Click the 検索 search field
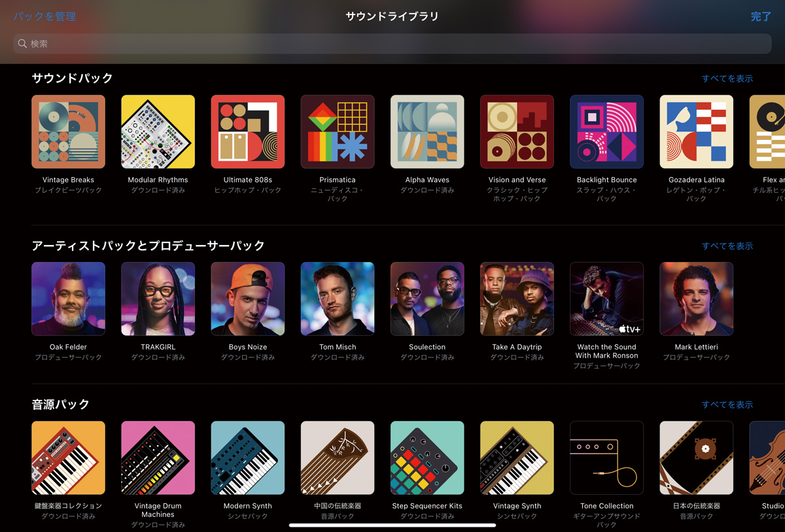Screen dimensions: 785x532 pyautogui.click(x=392, y=44)
